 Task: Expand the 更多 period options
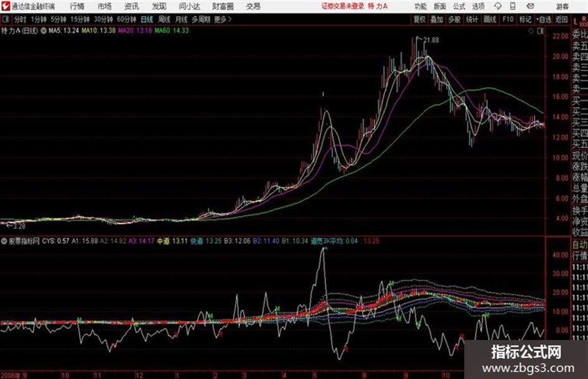pos(223,19)
